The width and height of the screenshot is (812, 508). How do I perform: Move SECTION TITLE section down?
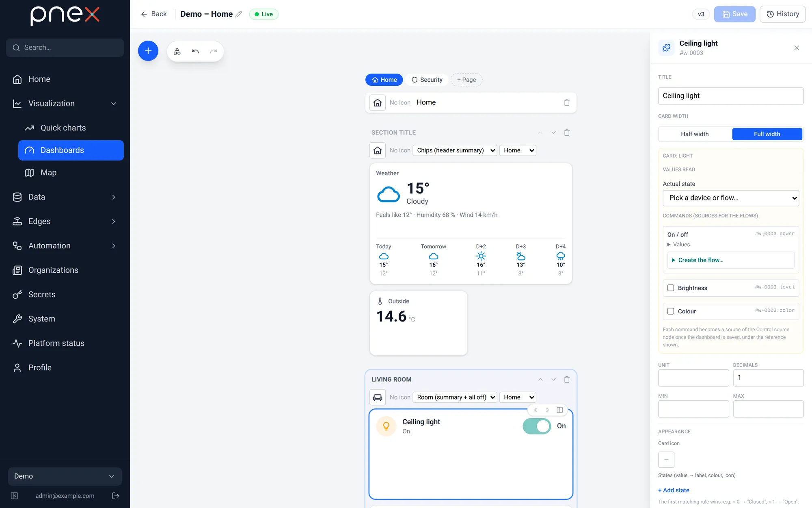(x=553, y=132)
